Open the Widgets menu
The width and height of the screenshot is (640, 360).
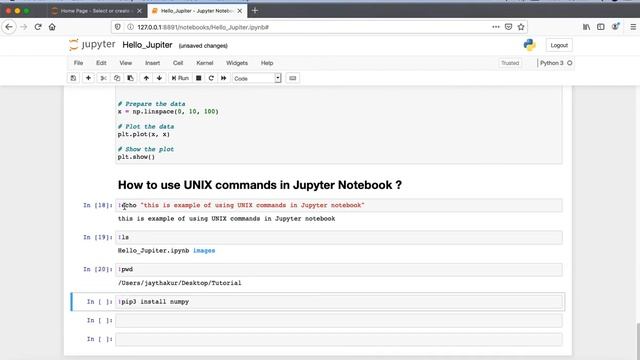237,63
